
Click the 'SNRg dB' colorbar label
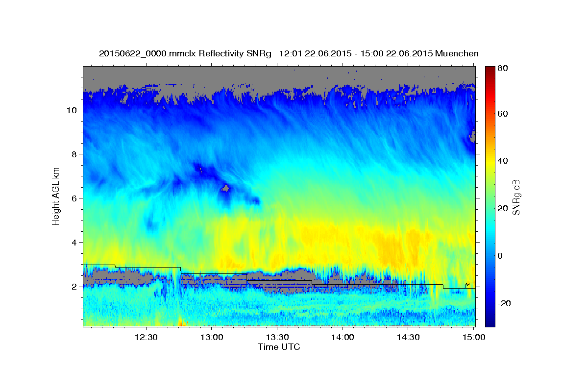[x=516, y=197]
